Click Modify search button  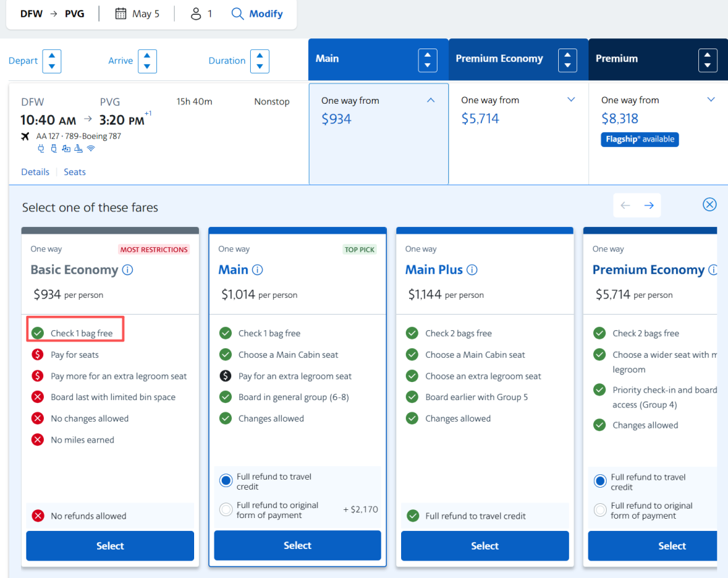[257, 13]
